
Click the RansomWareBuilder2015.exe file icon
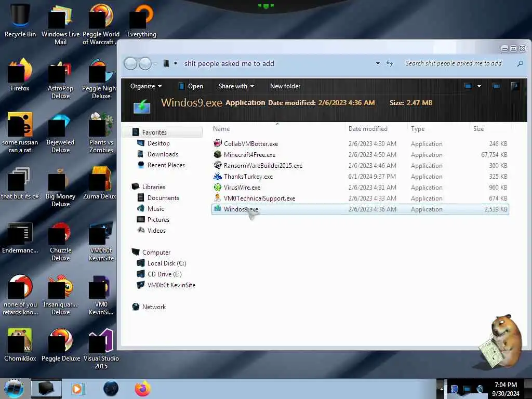point(218,165)
